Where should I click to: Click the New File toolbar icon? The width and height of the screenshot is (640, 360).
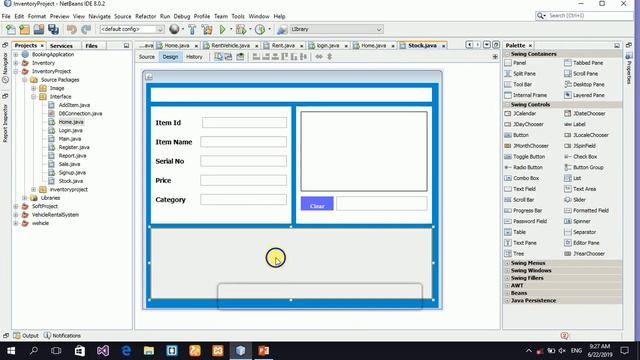(x=11, y=29)
